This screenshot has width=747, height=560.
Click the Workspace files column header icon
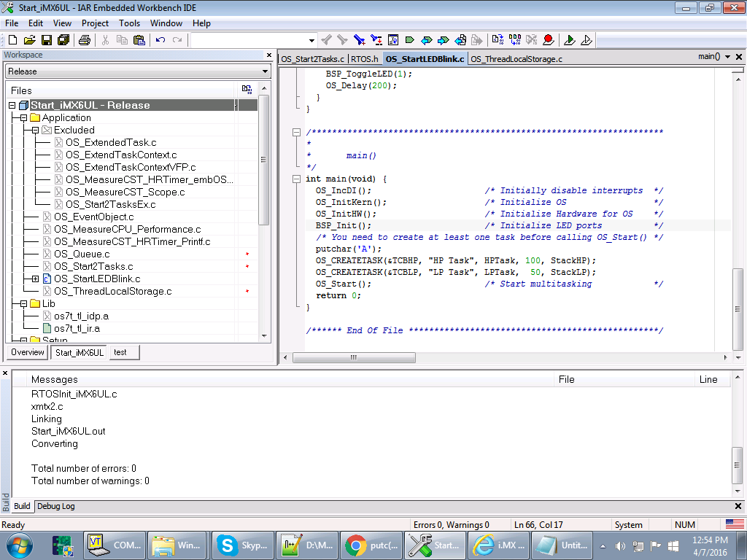[247, 90]
